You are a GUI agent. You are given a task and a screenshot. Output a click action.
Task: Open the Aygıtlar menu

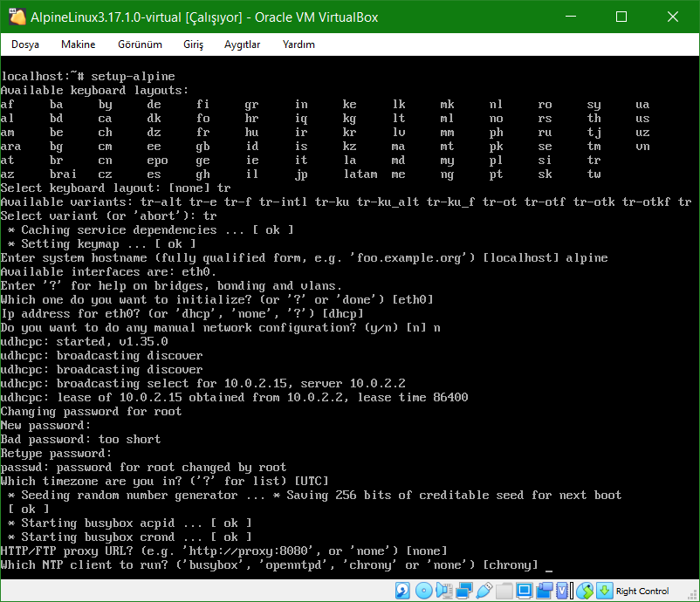coord(242,44)
